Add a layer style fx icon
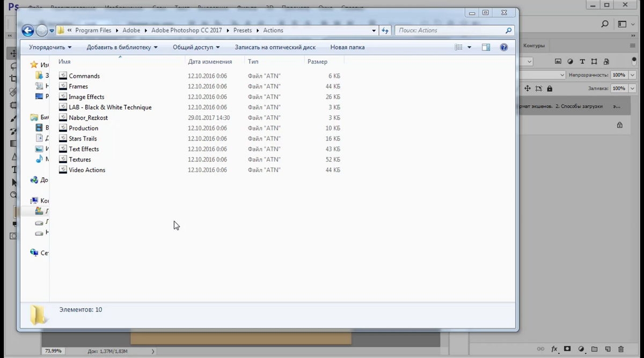 [554, 349]
